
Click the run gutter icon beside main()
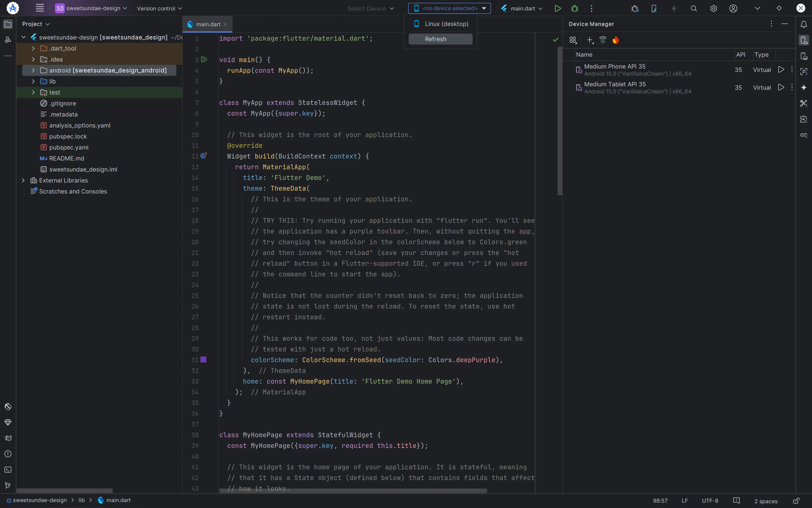pyautogui.click(x=204, y=60)
